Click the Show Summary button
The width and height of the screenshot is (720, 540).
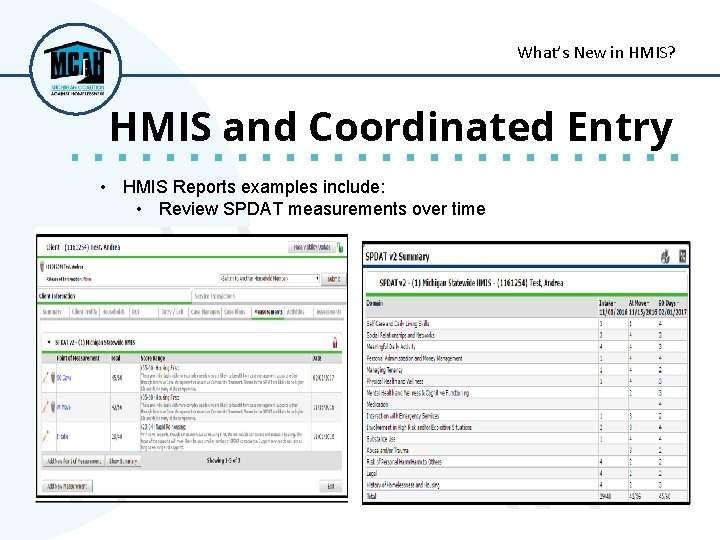tap(123, 461)
